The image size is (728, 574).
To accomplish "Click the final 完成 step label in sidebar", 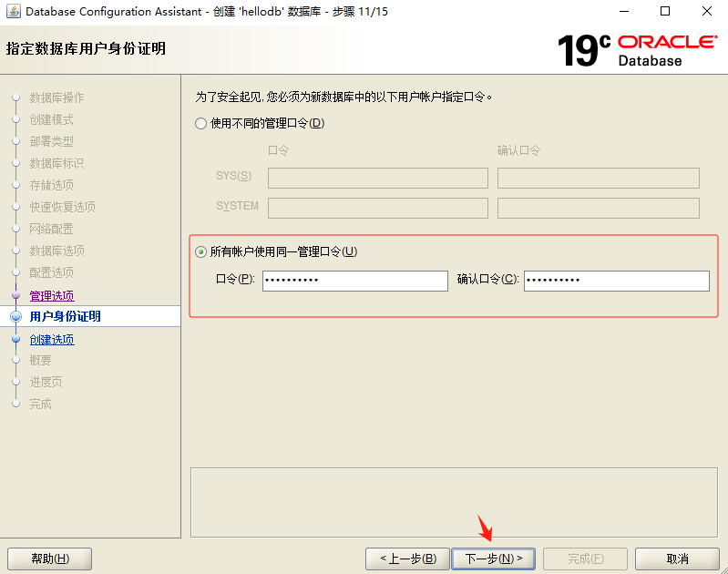I will pos(40,404).
